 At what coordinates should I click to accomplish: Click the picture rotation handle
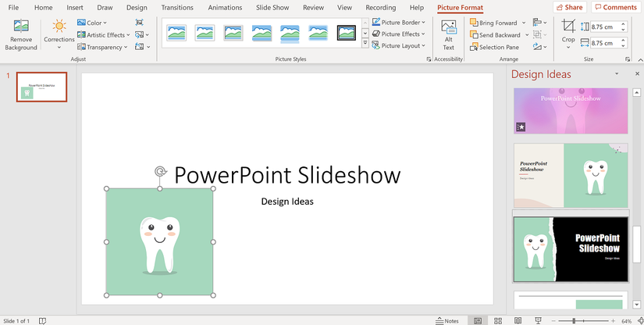(160, 171)
